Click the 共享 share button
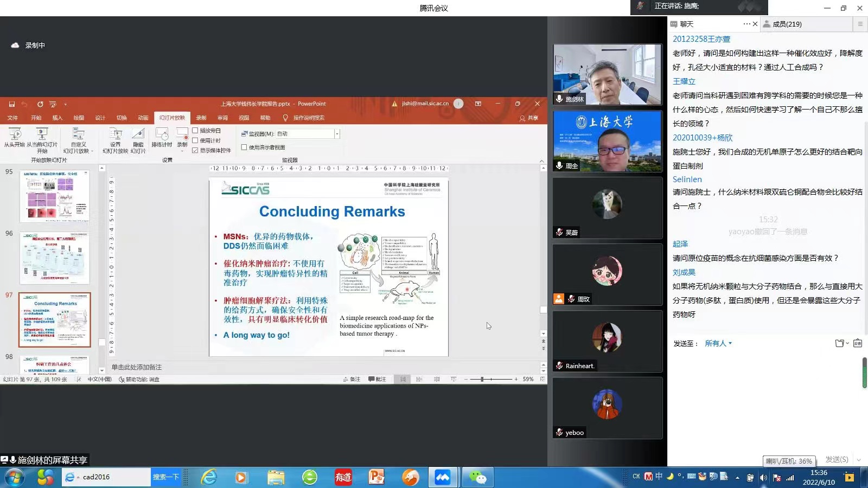Screen dimensions: 868x488 click(529, 118)
